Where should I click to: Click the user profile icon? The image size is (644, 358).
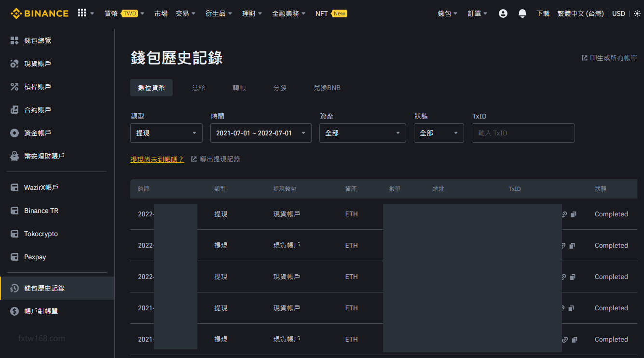[503, 13]
